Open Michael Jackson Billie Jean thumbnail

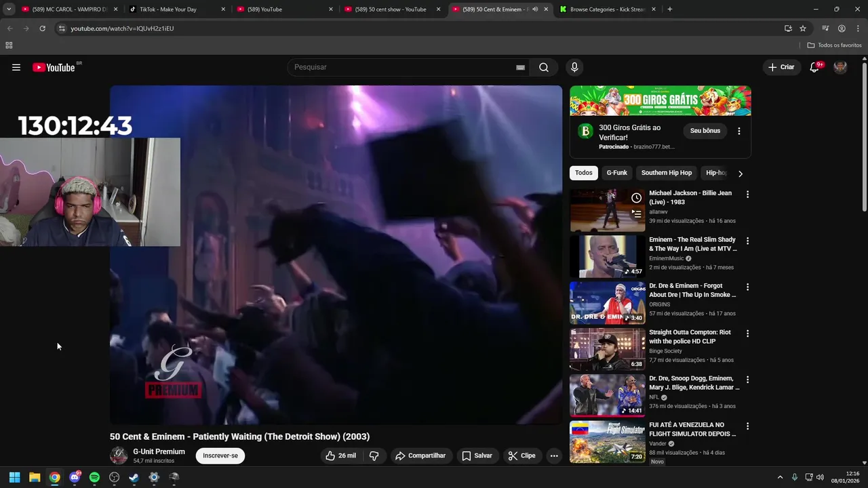[x=608, y=210]
